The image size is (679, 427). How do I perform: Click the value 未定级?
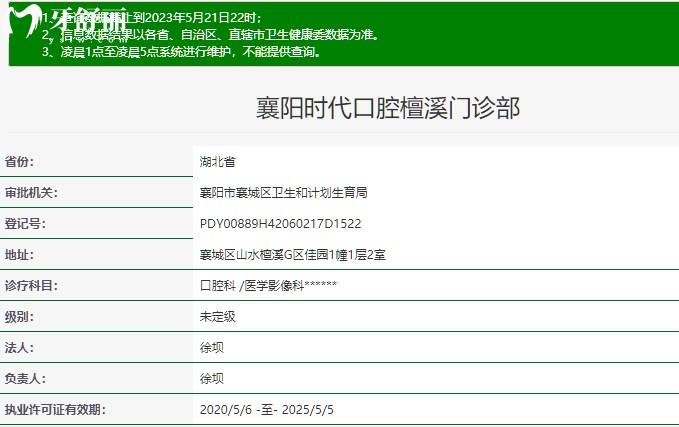point(217,317)
